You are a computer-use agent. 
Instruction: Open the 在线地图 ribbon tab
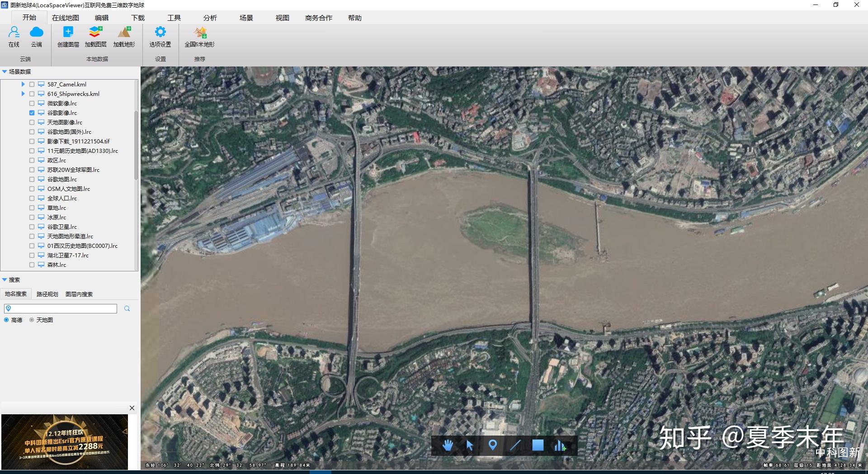65,18
